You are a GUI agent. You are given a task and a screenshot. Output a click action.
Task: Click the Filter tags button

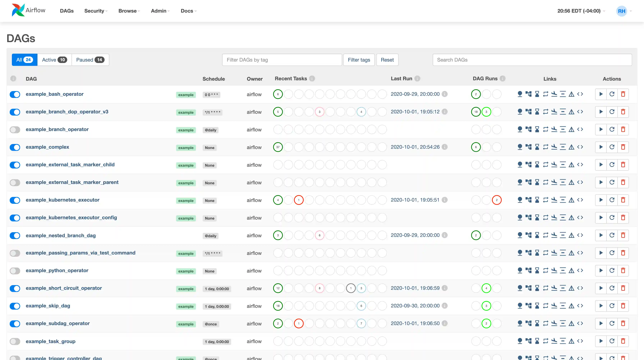click(x=359, y=60)
